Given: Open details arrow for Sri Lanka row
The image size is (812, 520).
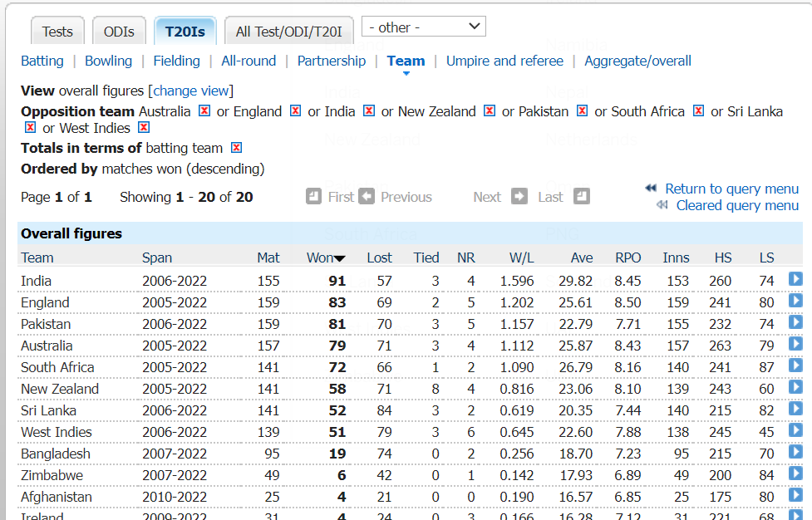Looking at the screenshot, I should [x=795, y=409].
